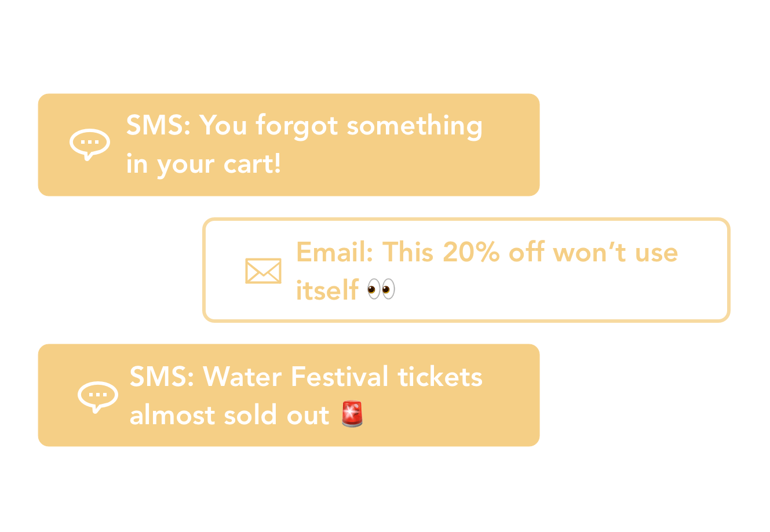Click 'almost sold out' text
Viewport: 770px width, 532px height.
(x=229, y=415)
